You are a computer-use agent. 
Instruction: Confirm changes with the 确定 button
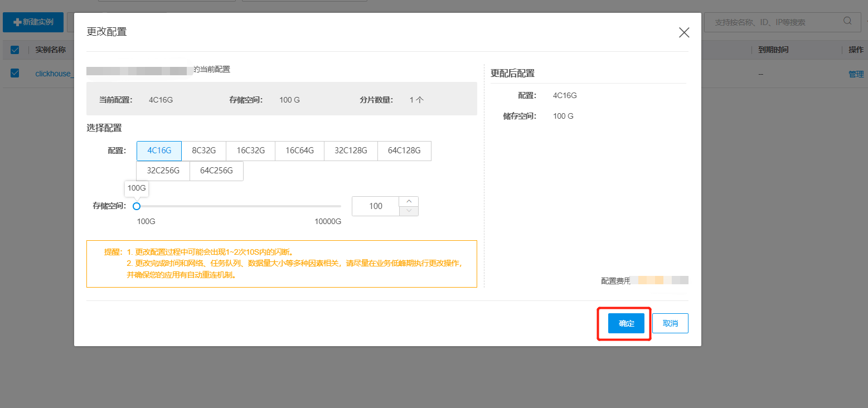click(626, 323)
